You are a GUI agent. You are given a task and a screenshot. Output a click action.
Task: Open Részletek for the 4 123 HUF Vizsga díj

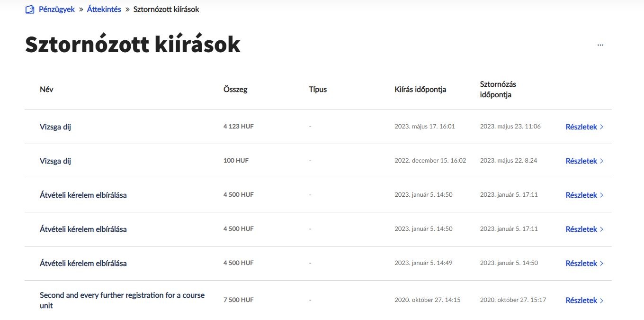click(581, 127)
